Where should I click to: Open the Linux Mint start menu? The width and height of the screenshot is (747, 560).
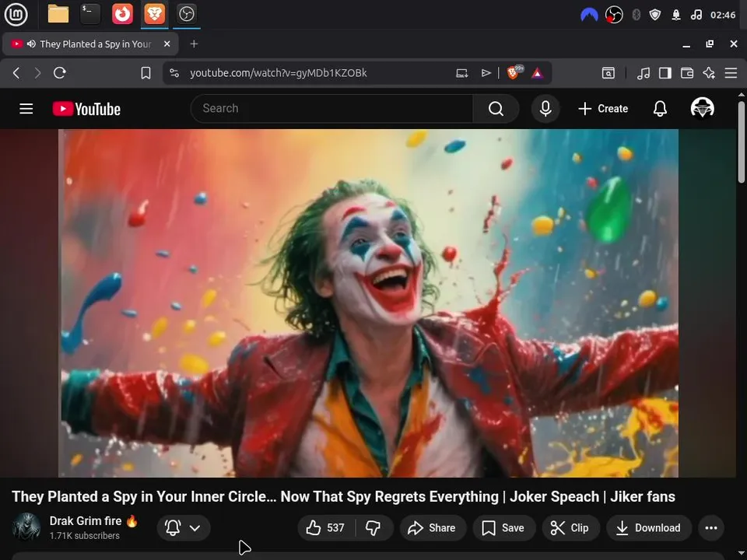click(16, 14)
